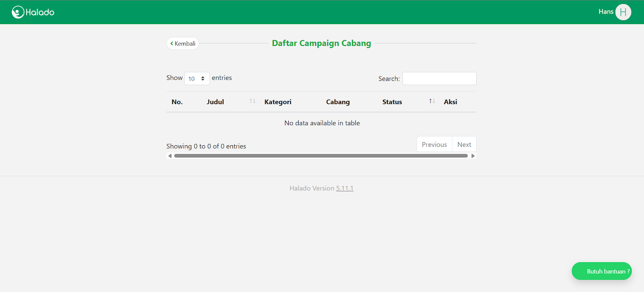
Task: Sort table by Status arrows icon
Action: point(431,101)
